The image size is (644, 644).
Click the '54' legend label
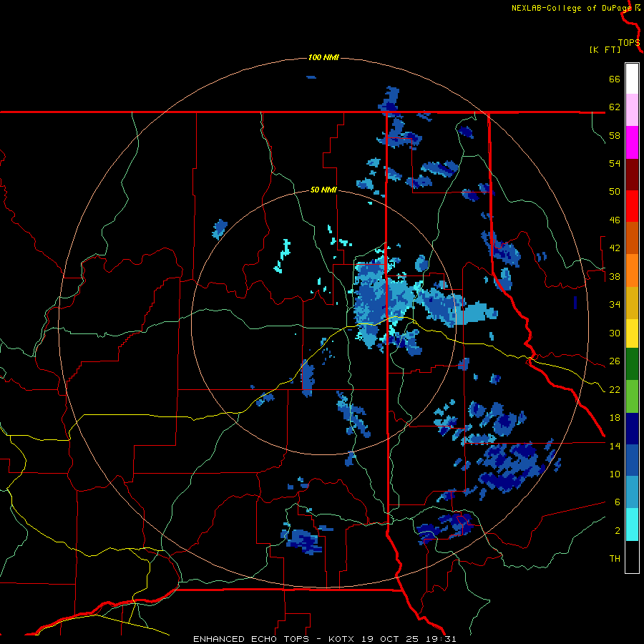(x=615, y=163)
